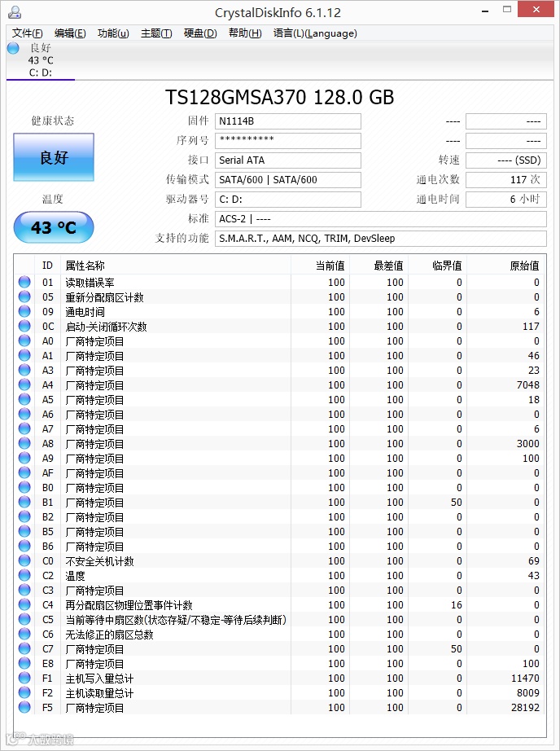
Task: Open the 功能(u) menu
Action: 113,33
